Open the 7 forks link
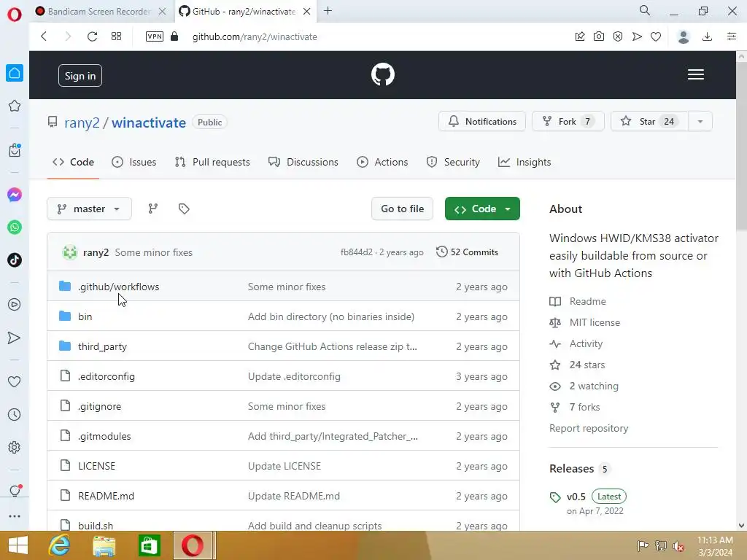Screen dimensions: 747x560 pos(584,407)
